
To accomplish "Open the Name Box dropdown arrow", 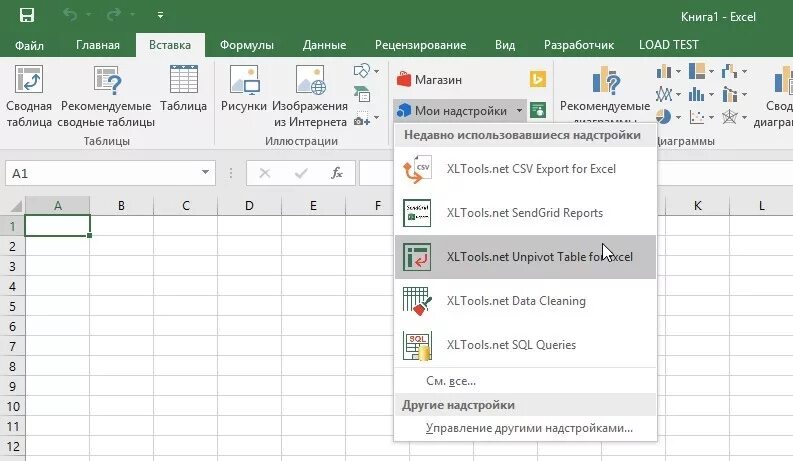I will click(205, 172).
